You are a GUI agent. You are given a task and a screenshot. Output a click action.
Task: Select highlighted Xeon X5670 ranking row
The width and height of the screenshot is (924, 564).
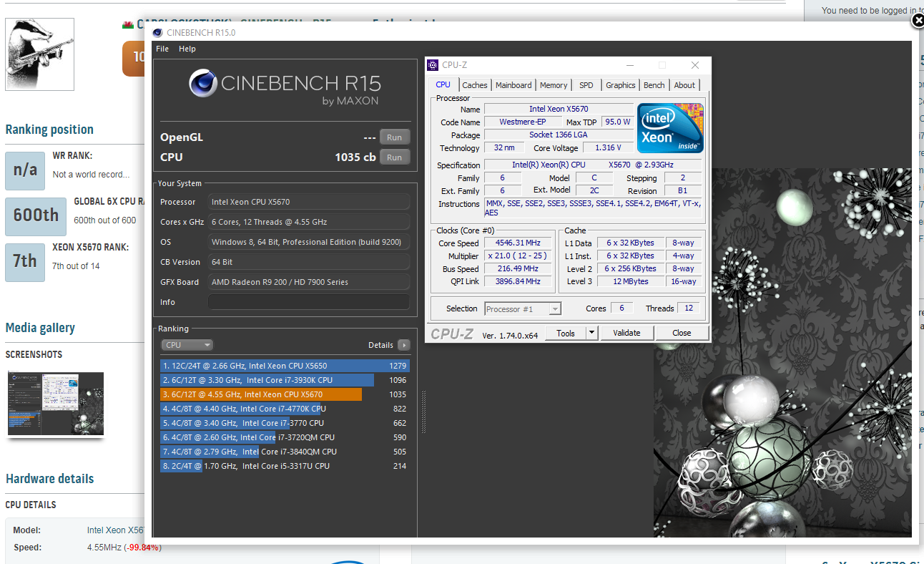tap(285, 394)
